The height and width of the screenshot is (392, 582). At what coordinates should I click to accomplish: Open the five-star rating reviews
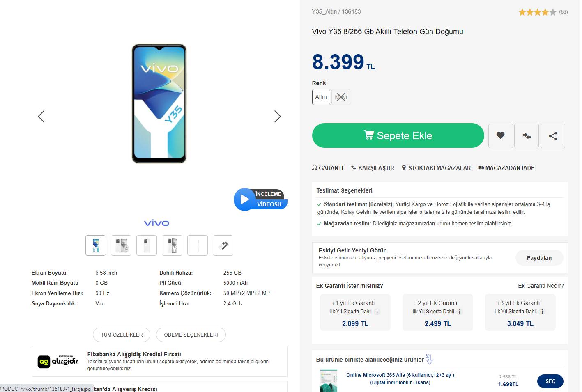(537, 12)
